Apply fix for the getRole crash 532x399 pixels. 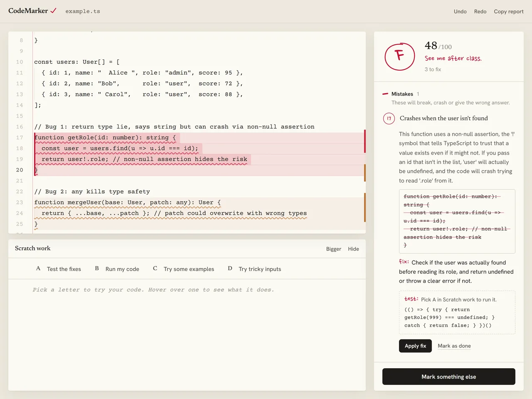pyautogui.click(x=416, y=346)
